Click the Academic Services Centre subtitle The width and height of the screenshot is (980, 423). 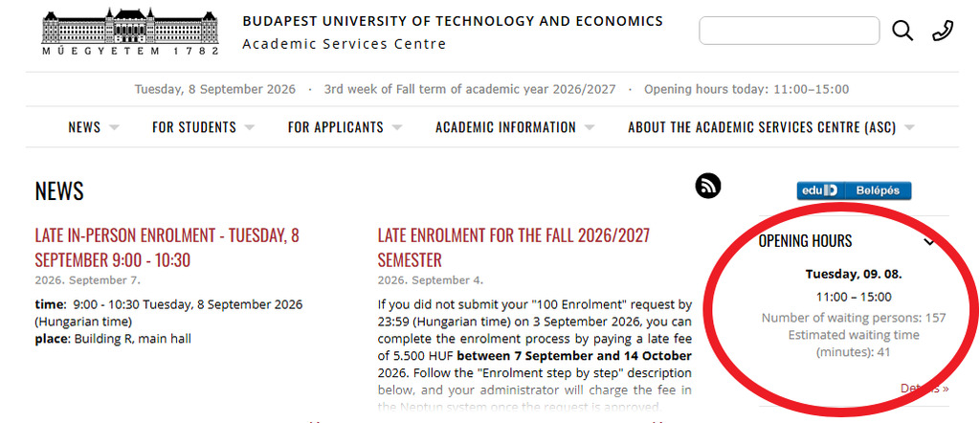pyautogui.click(x=345, y=44)
